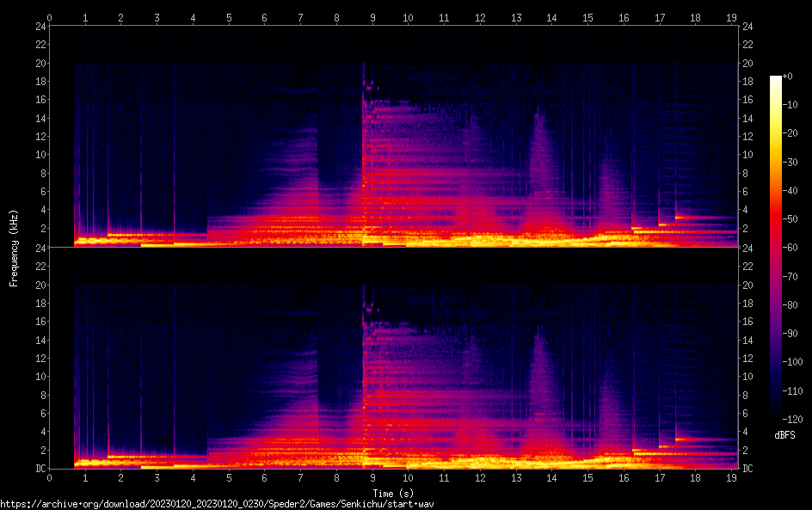Click the 20 kHz tick on the upper-left axis
The height and width of the screenshot is (510, 812).
tap(40, 64)
